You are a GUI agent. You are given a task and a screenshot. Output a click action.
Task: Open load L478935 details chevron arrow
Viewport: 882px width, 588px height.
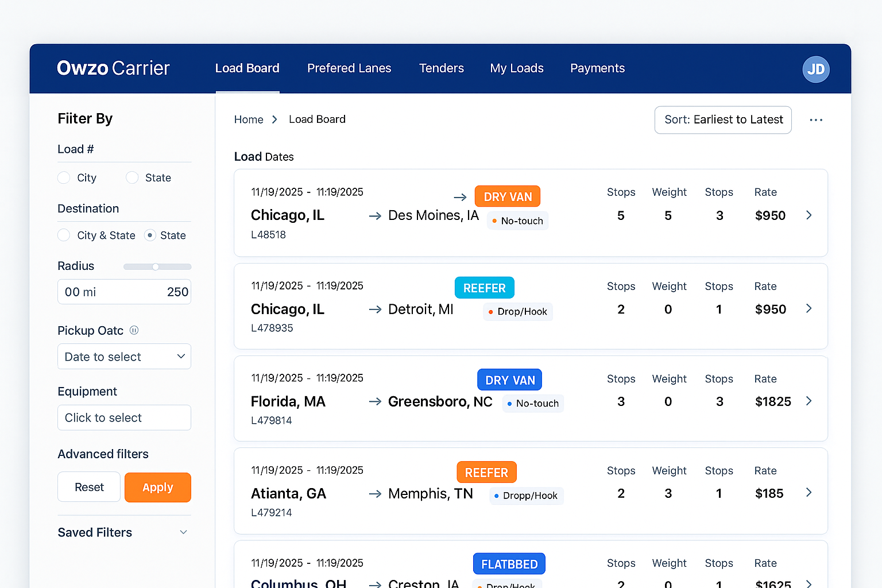coord(808,309)
